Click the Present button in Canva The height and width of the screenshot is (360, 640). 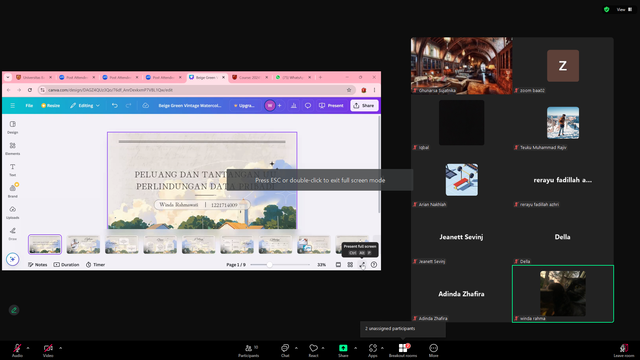pos(331,106)
